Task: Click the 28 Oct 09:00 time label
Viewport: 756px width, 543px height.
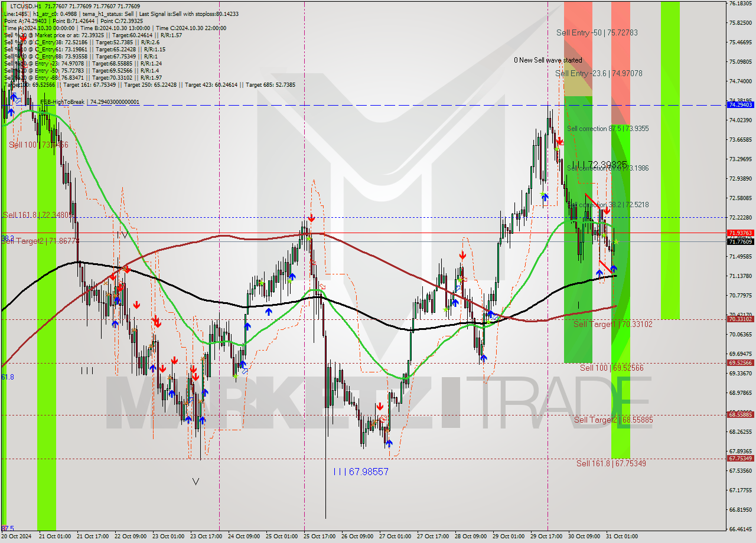Action: tap(471, 537)
